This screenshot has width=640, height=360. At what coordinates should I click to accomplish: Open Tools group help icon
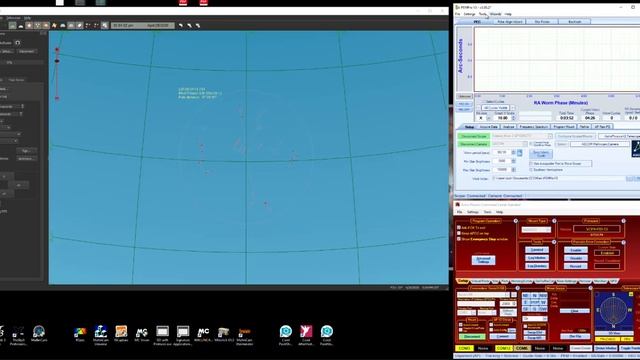pyautogui.click(x=554, y=242)
